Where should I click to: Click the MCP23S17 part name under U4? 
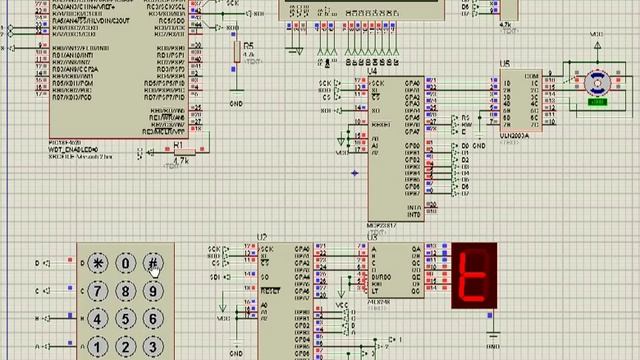(x=382, y=225)
